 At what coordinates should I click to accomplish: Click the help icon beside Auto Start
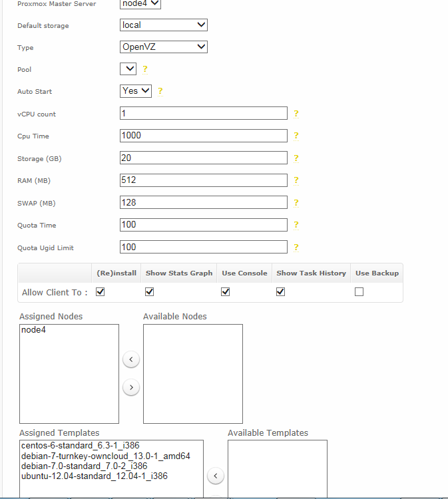click(x=160, y=91)
